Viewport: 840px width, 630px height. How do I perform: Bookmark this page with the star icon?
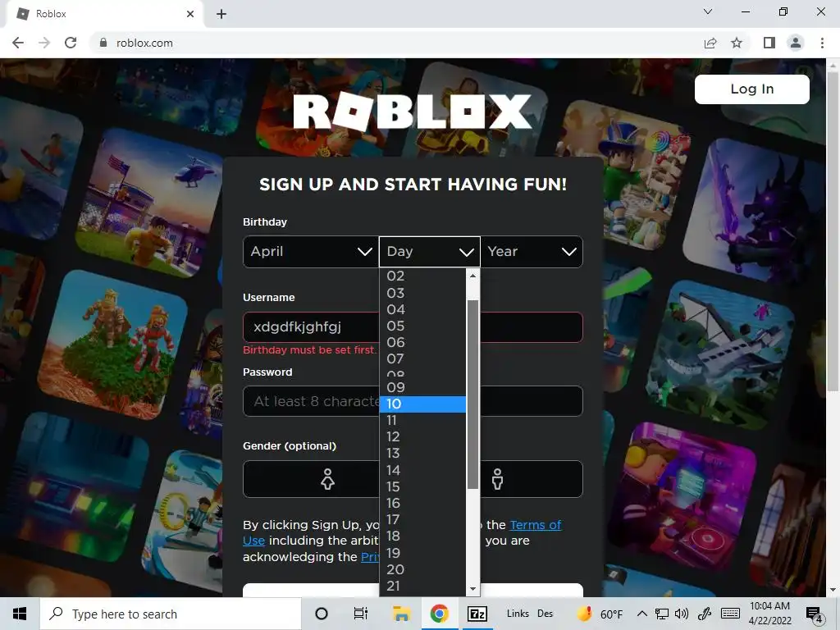coord(737,43)
